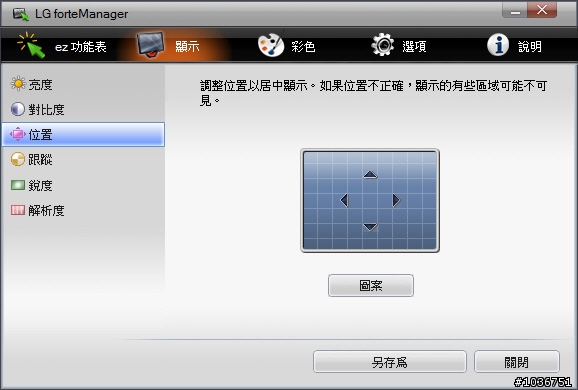Select 解析度 in the sidebar
This screenshot has height=390, width=578.
click(x=83, y=210)
